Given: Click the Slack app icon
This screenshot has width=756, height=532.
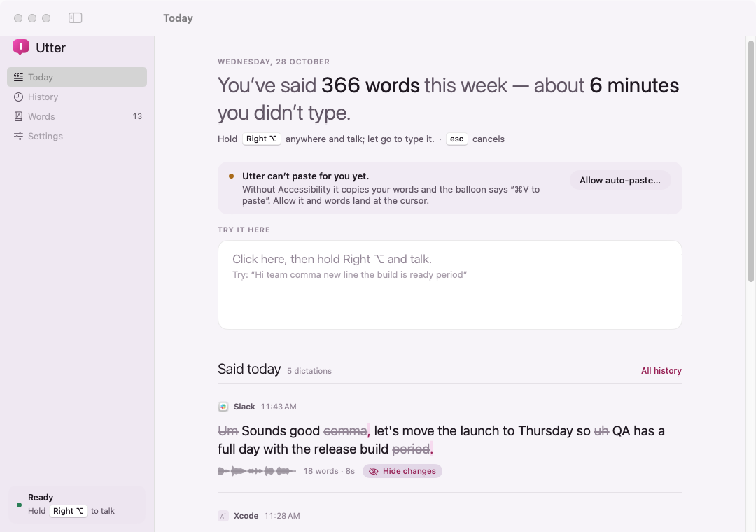Looking at the screenshot, I should click(x=223, y=407).
